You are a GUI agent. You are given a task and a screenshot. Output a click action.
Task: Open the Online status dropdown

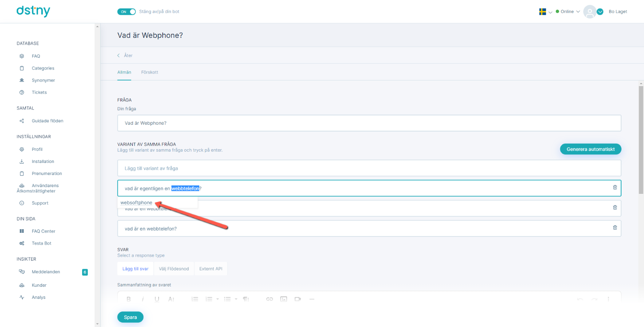pyautogui.click(x=568, y=12)
